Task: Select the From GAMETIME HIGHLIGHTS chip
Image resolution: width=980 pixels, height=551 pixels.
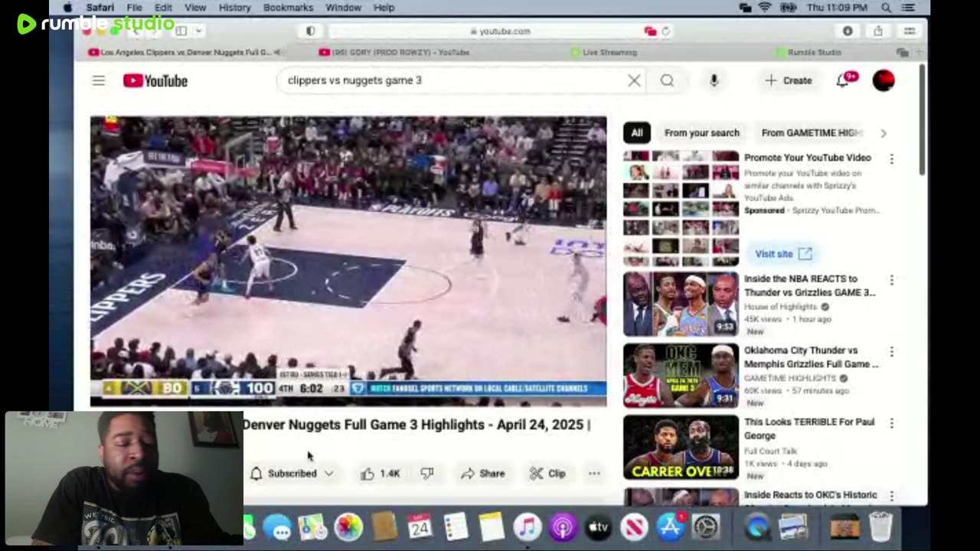Action: (812, 133)
